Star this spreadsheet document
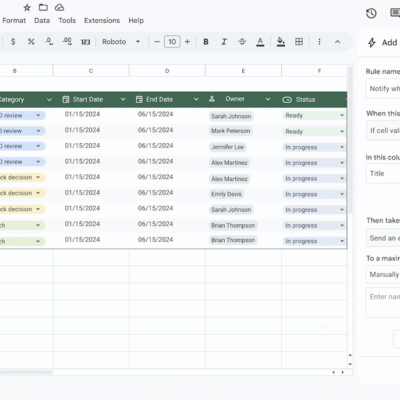Screen dimensions: 400x400 coord(27,7)
